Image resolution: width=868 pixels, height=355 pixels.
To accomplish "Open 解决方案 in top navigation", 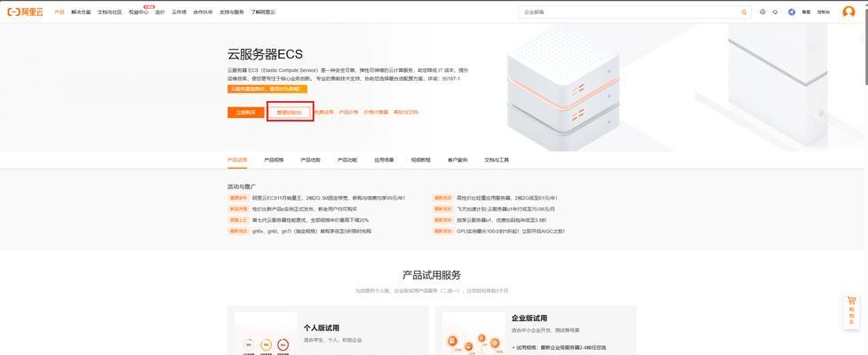I will tap(81, 12).
